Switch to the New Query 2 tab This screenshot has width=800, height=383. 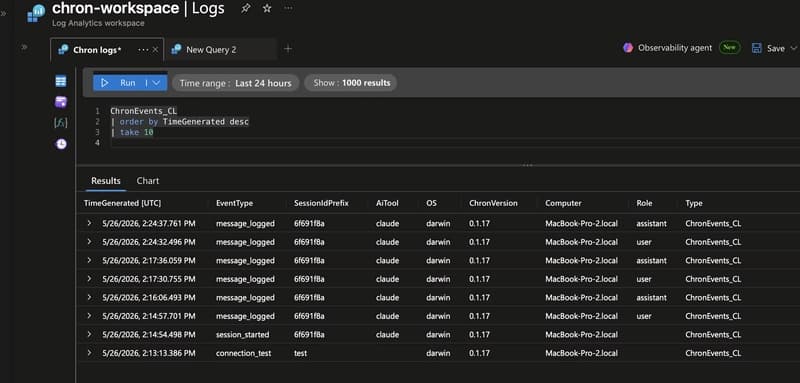(211, 50)
